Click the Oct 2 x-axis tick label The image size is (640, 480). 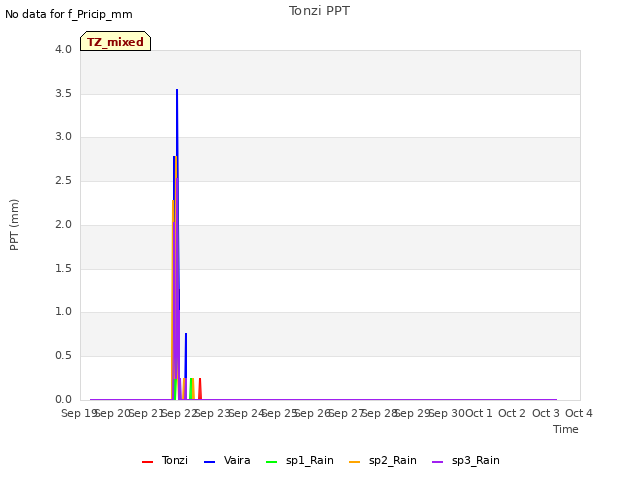tap(512, 413)
